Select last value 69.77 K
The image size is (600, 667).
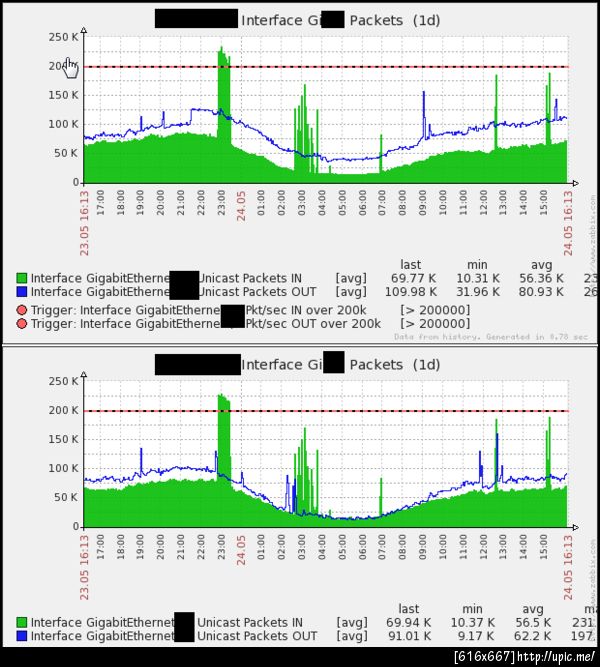click(413, 279)
